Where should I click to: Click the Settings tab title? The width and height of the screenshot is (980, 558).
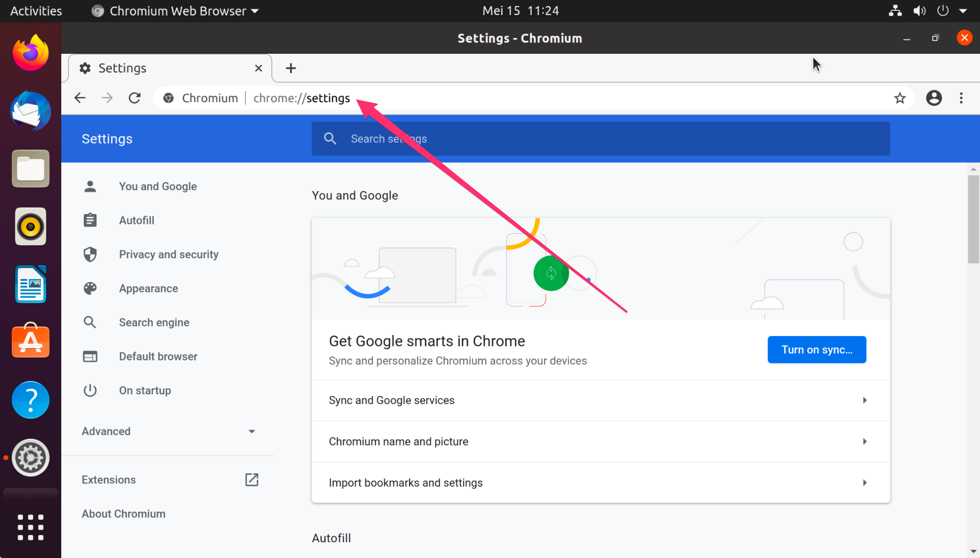122,68
